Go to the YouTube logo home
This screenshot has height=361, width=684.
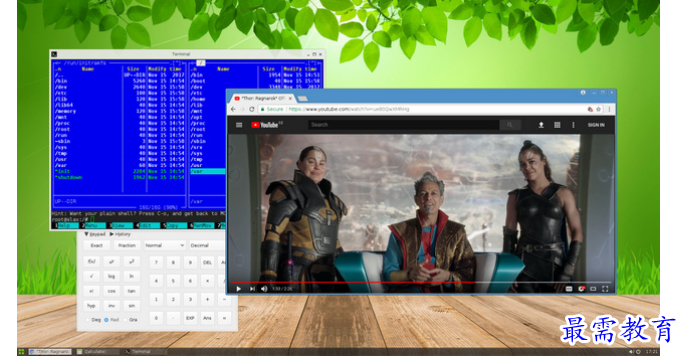[x=267, y=125]
